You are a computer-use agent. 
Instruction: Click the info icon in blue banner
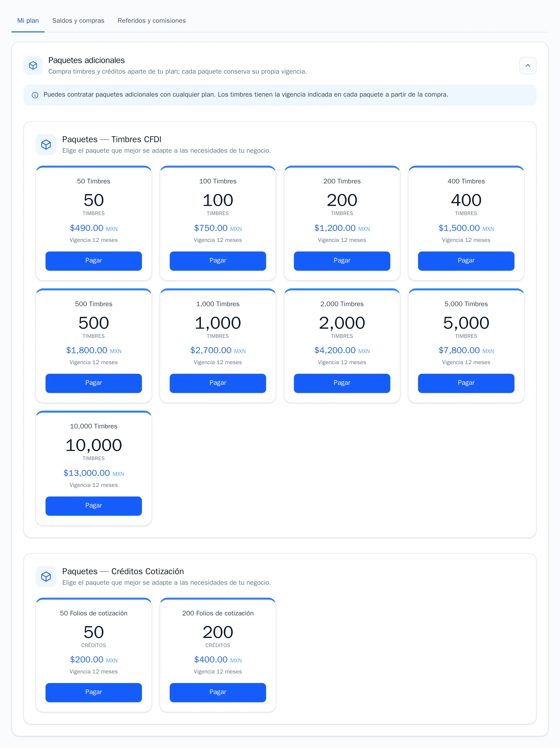pyautogui.click(x=35, y=95)
